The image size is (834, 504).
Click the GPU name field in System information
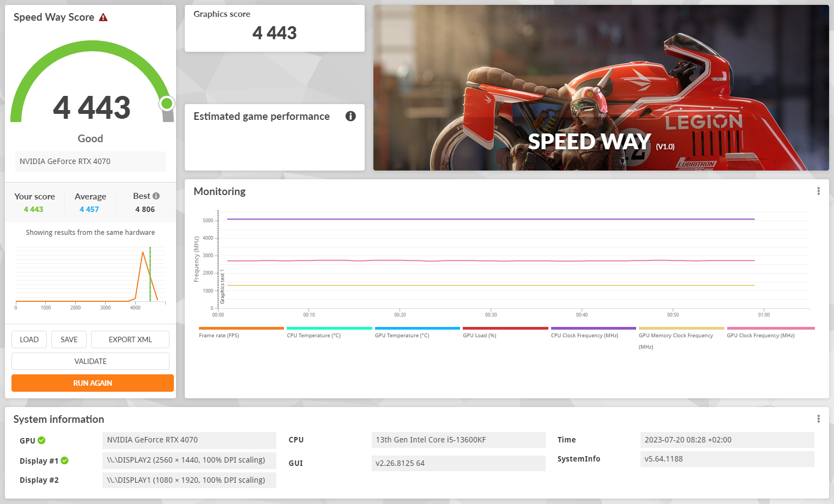point(189,440)
